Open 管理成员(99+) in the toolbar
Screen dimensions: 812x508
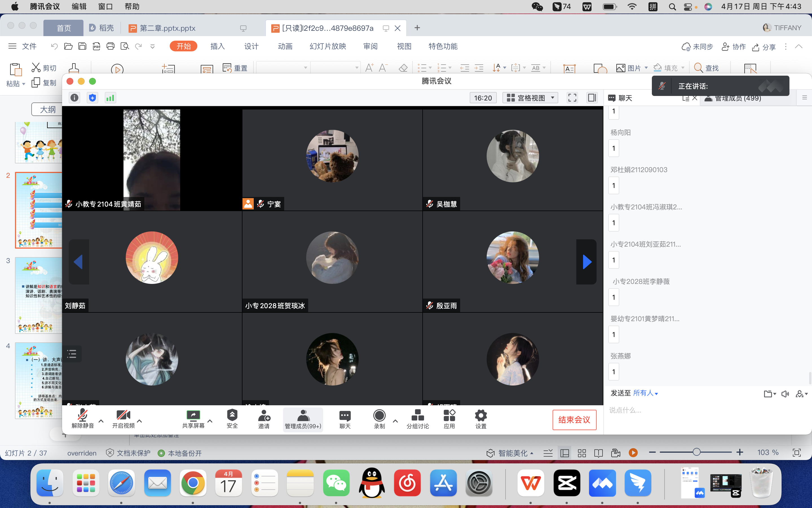coord(303,420)
